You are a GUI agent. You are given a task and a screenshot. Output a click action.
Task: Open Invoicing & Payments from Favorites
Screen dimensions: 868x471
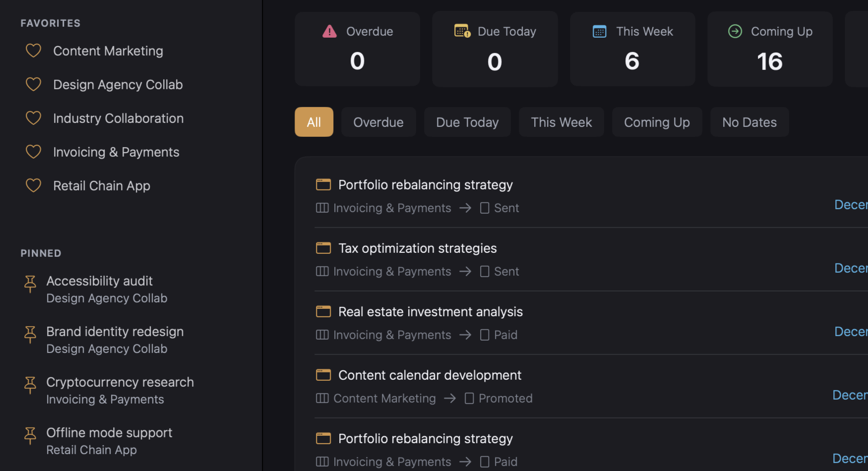tap(116, 152)
